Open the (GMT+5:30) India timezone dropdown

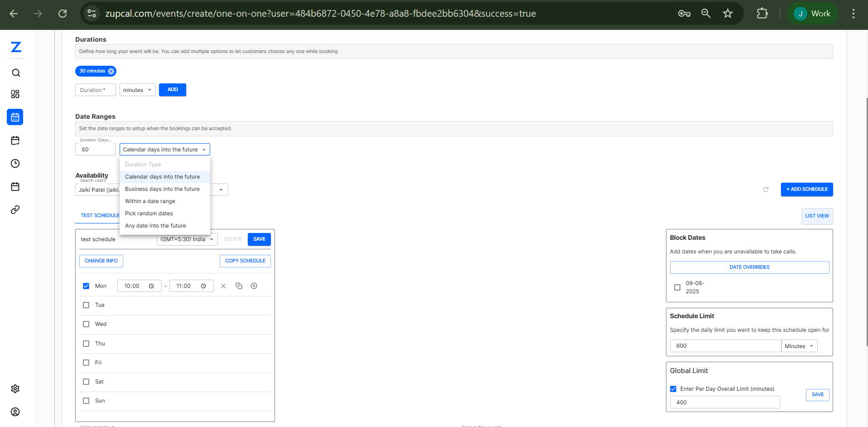pos(187,239)
